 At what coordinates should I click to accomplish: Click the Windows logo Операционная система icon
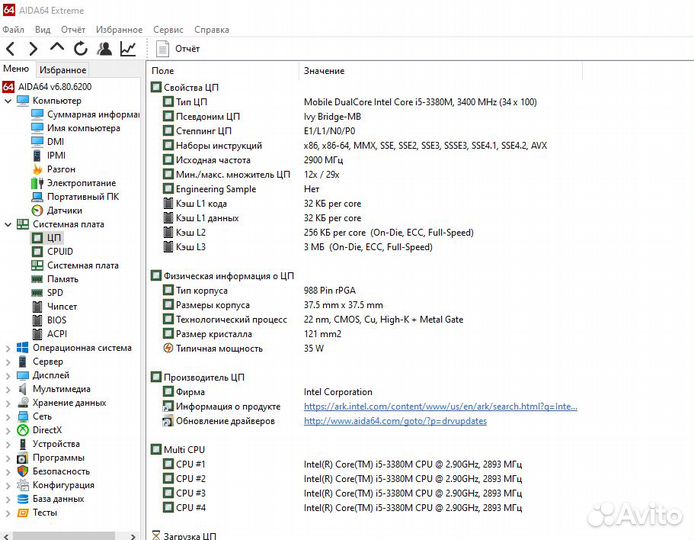23,347
